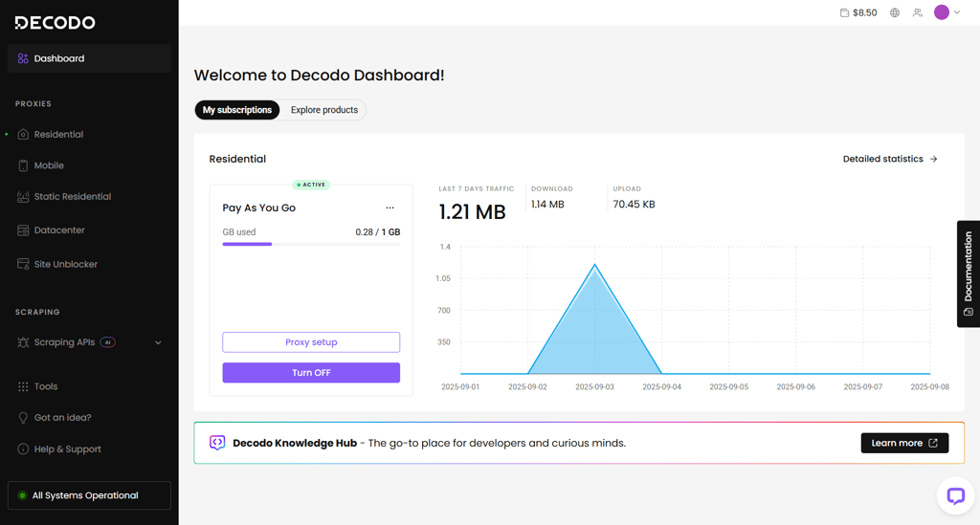Open Detailed statistics link
The image size is (980, 525).
coord(890,159)
